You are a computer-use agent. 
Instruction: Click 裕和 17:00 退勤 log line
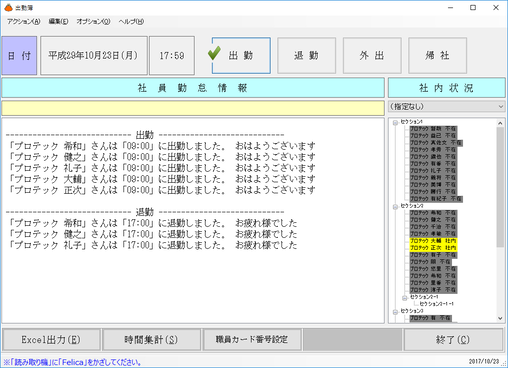[x=152, y=223]
